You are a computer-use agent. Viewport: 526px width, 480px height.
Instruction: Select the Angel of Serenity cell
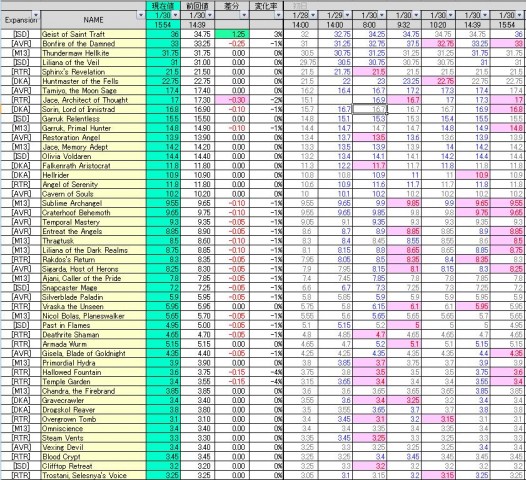click(x=93, y=184)
